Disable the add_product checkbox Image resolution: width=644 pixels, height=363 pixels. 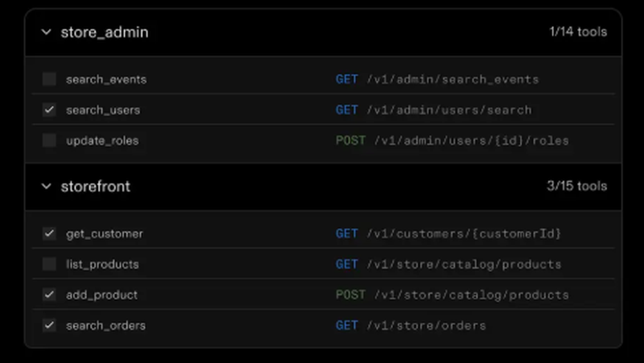tap(49, 295)
